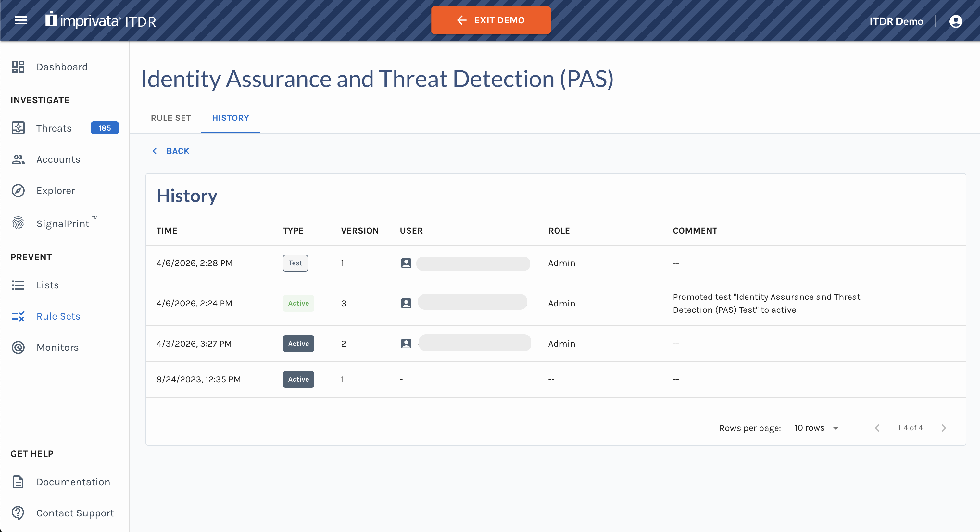Image resolution: width=980 pixels, height=532 pixels.
Task: Go to previous page of history
Action: click(877, 428)
